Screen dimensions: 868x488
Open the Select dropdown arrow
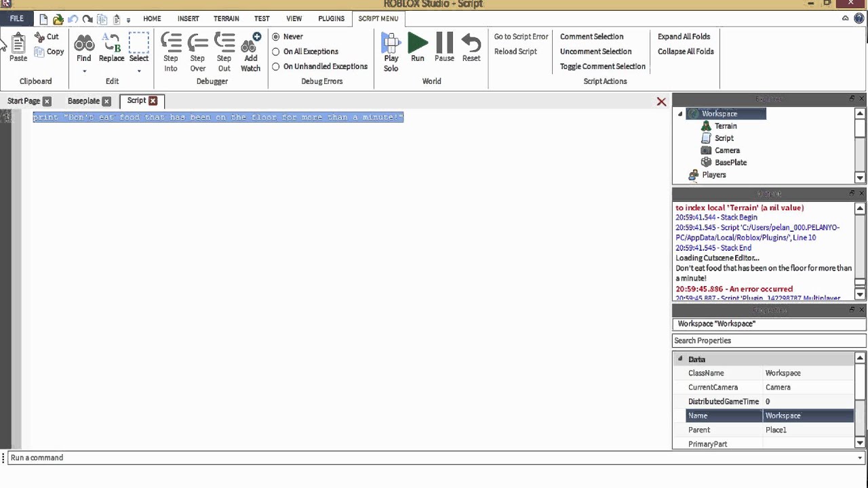click(x=139, y=70)
